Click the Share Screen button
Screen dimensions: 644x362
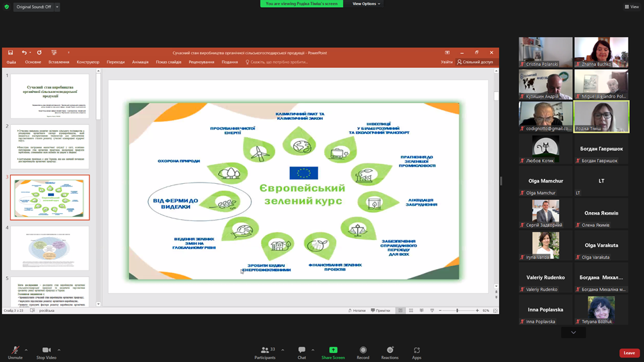(333, 352)
